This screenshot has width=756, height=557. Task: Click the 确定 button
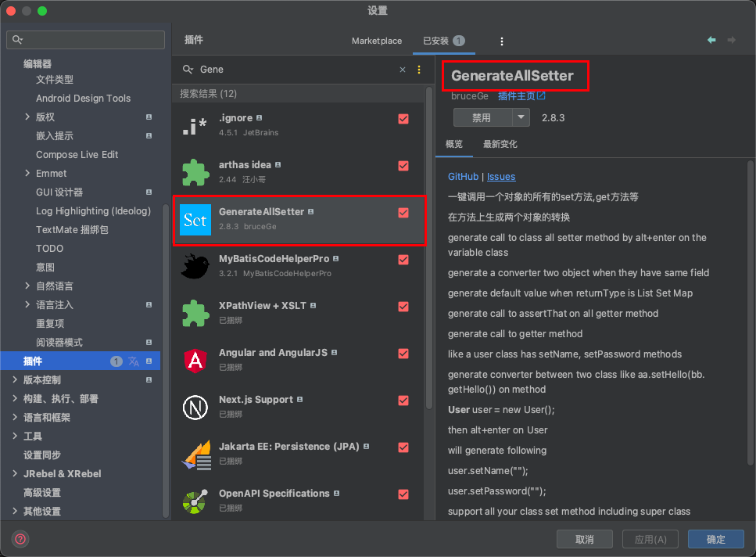715,539
